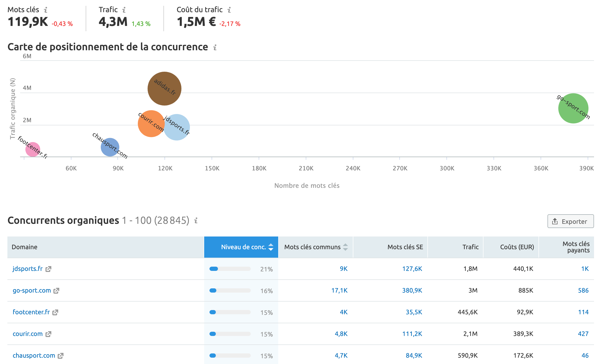Open the jdsports.fr domain link
This screenshot has height=364, width=612.
tap(28, 269)
